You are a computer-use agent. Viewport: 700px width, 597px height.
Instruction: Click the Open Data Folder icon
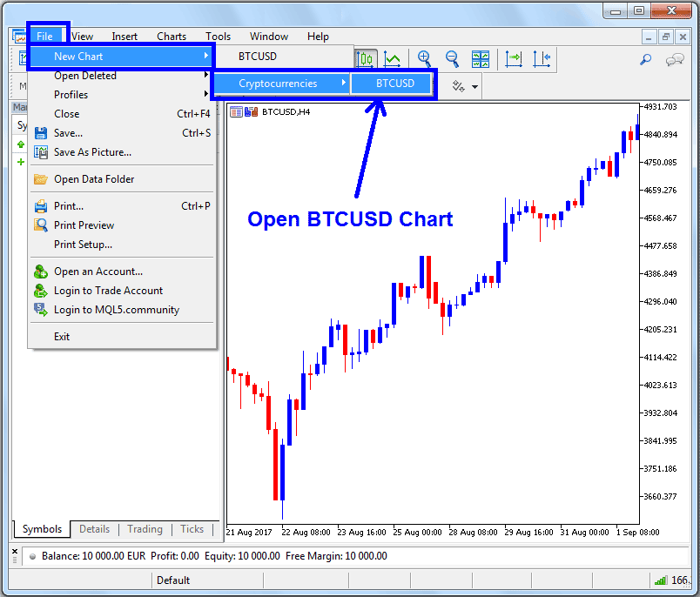pyautogui.click(x=41, y=179)
